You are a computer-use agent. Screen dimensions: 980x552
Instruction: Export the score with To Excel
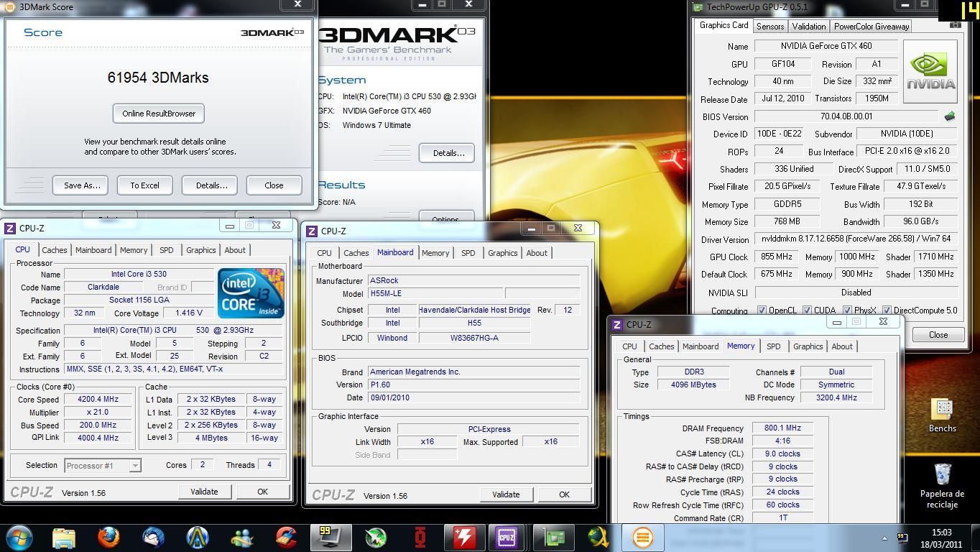pyautogui.click(x=144, y=185)
